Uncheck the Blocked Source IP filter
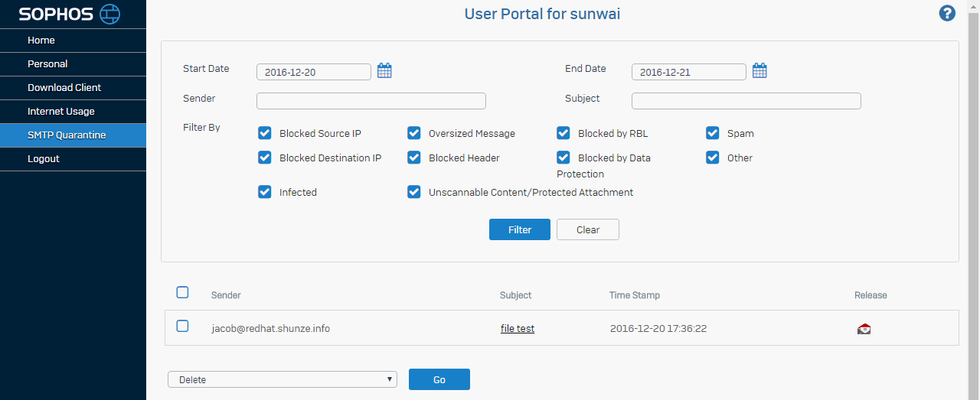Image resolution: width=980 pixels, height=400 pixels. point(265,133)
